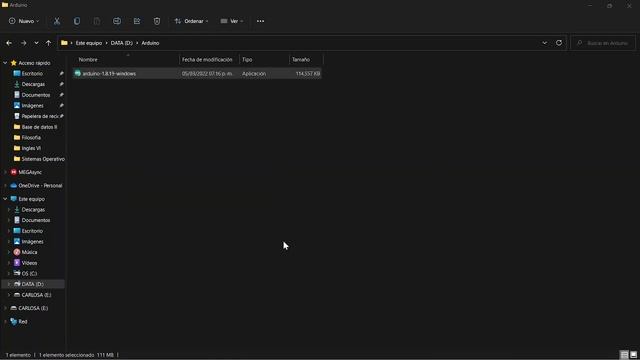Click the '114,557 KB' size cell
This screenshot has height=360, width=640.
coord(308,73)
